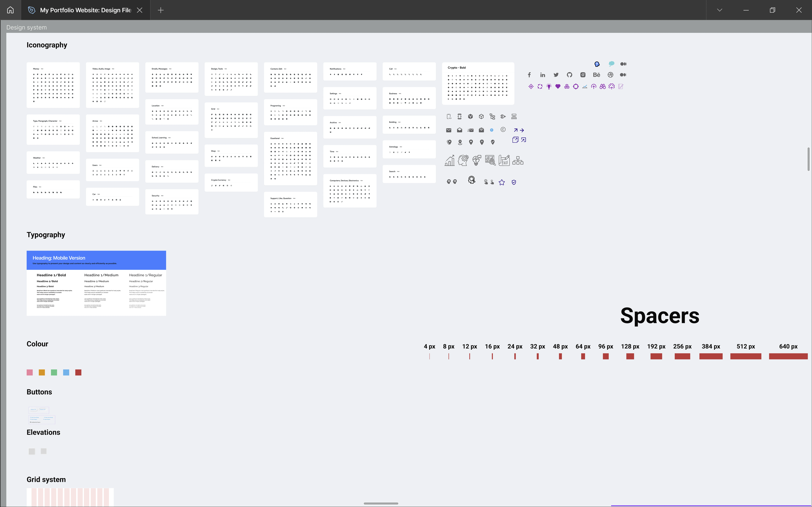Image resolution: width=812 pixels, height=507 pixels.
Task: Select the Design system frame label
Action: [x=27, y=27]
